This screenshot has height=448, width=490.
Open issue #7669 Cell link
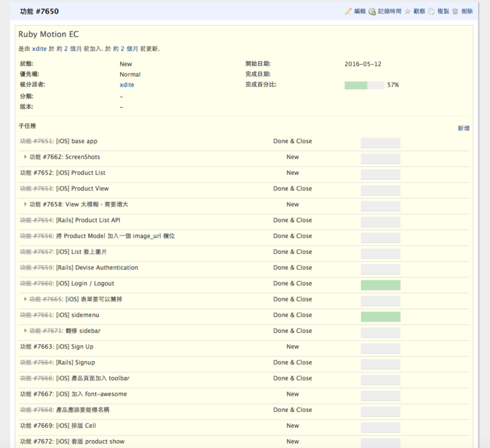click(x=37, y=426)
